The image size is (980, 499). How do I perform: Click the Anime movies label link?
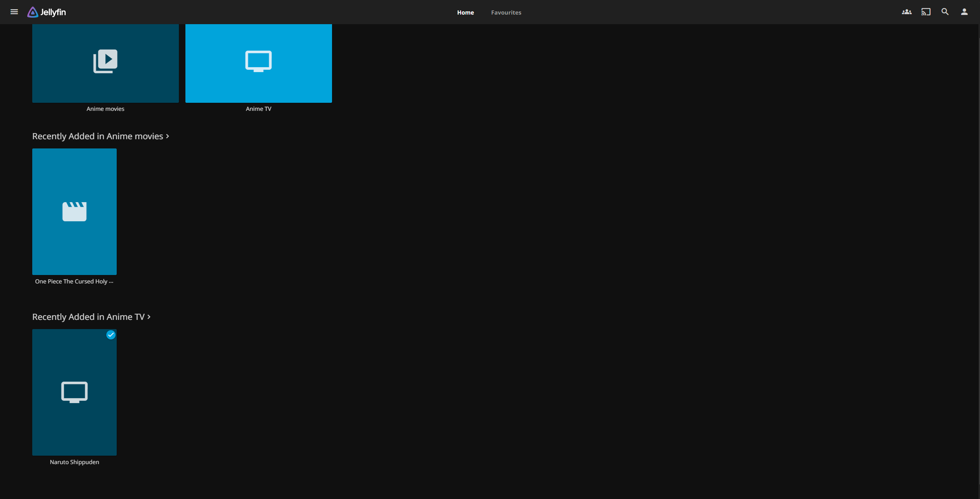[105, 109]
